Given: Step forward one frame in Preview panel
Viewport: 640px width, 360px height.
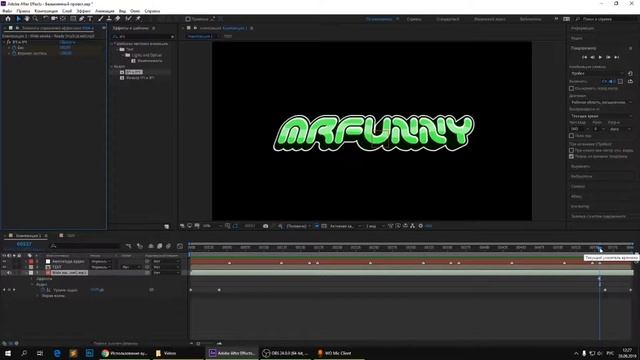Looking at the screenshot, I should point(608,58).
